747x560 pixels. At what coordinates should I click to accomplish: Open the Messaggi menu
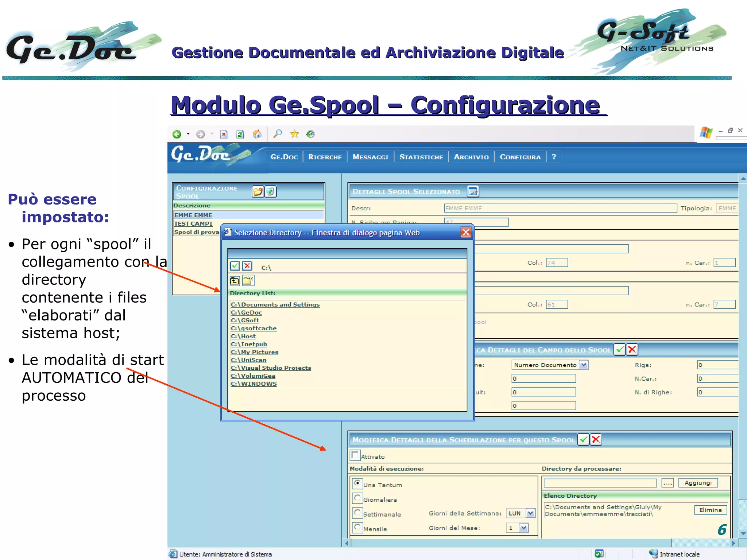coord(371,157)
